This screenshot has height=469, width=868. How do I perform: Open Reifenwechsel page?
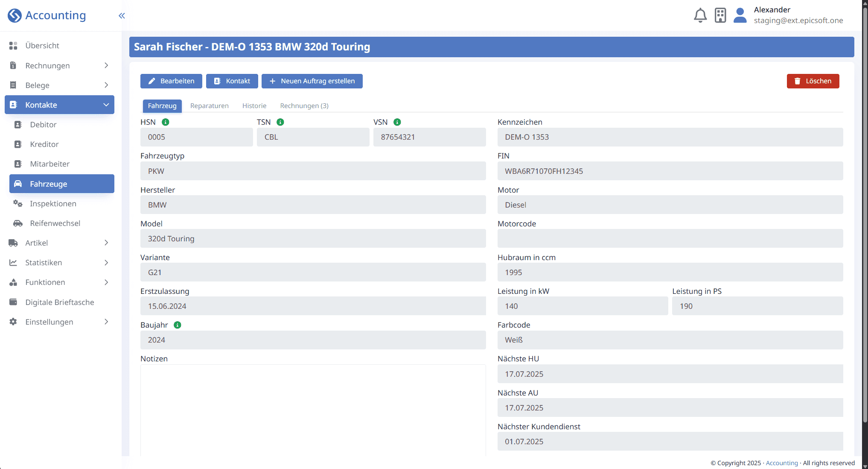(61, 223)
